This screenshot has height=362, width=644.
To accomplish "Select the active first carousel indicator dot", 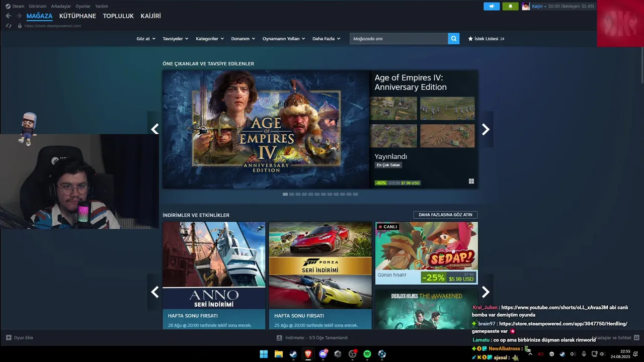I will click(x=285, y=194).
